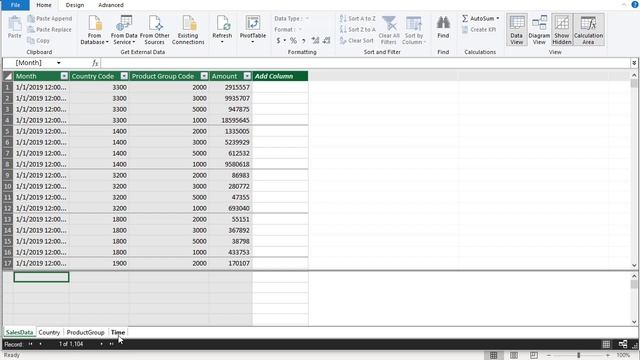Expand the AutoSum dropdown arrow
Viewport: 640px width, 360px height.
point(498,18)
